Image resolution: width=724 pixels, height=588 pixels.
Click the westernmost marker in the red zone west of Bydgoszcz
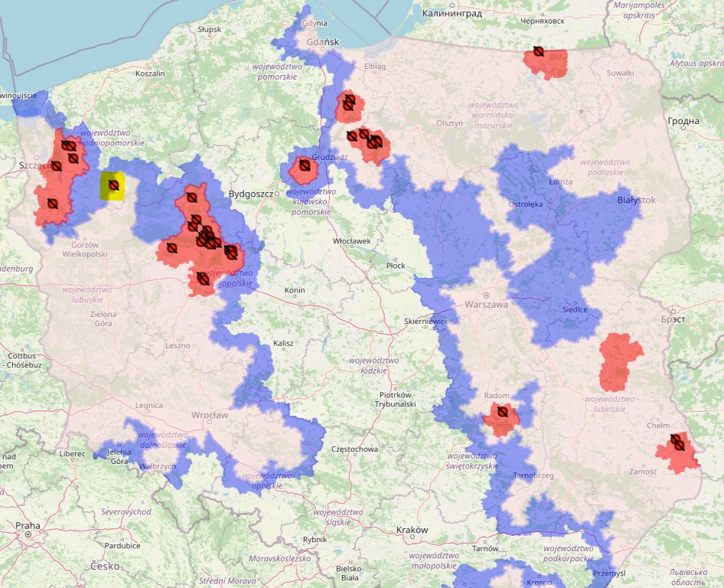point(172,248)
